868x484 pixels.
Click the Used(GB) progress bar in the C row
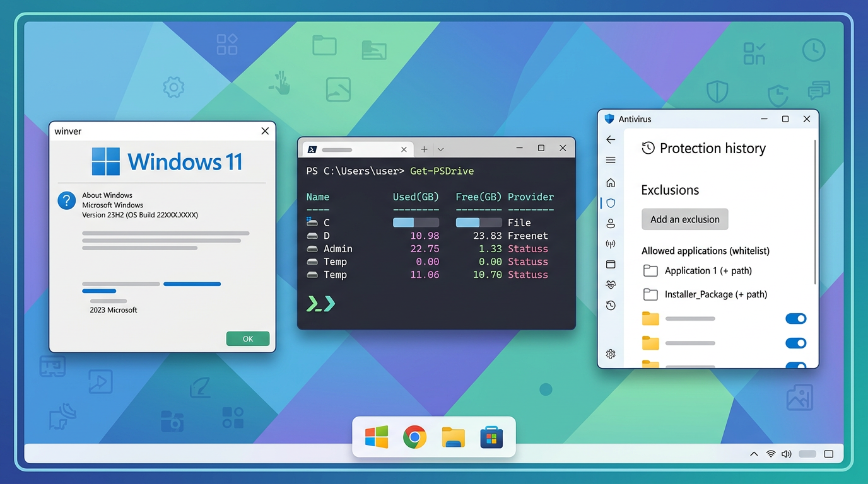click(416, 222)
